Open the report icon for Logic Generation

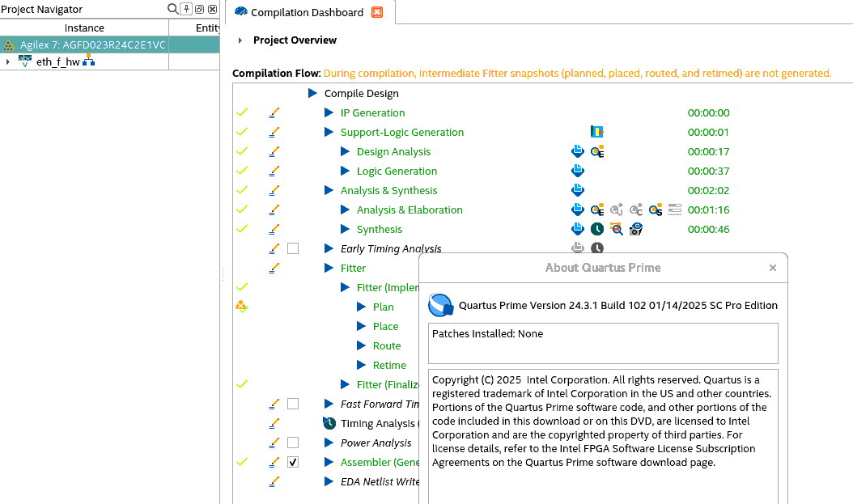tap(578, 172)
